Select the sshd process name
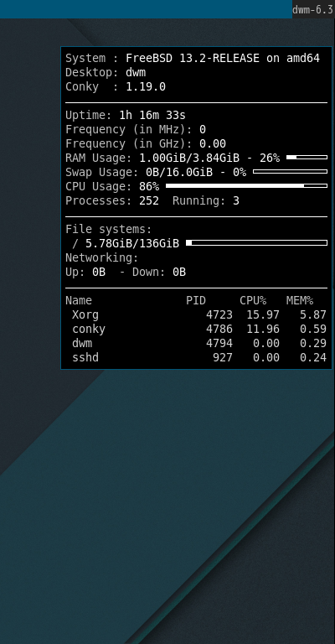 click(85, 358)
